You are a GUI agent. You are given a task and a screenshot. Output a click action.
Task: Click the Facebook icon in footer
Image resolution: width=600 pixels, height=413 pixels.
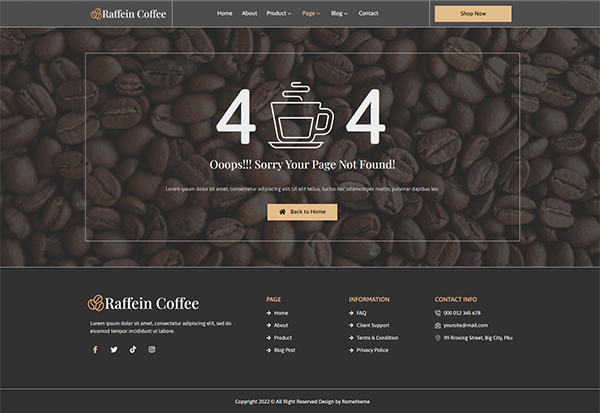[95, 350]
